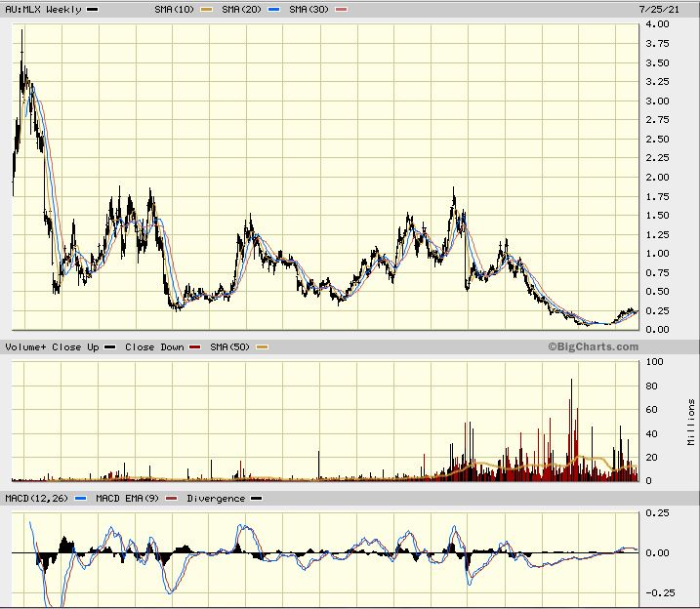
Task: Click the dark red MACD EMA(9) swatch
Action: pos(172,498)
